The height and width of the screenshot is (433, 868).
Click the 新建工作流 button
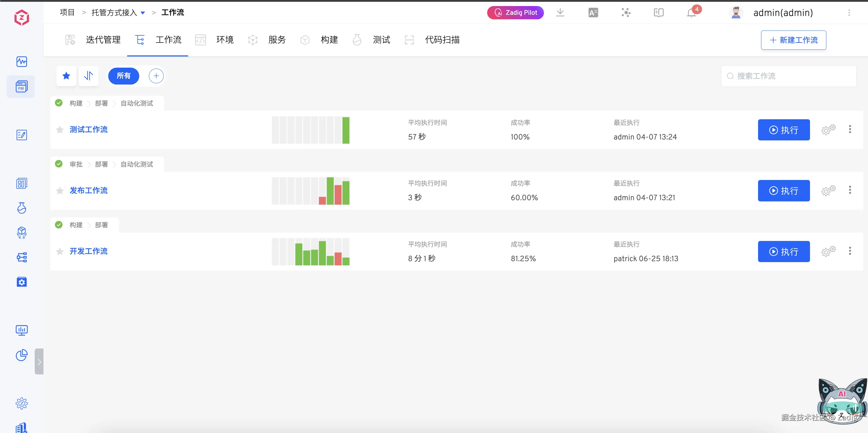(793, 40)
